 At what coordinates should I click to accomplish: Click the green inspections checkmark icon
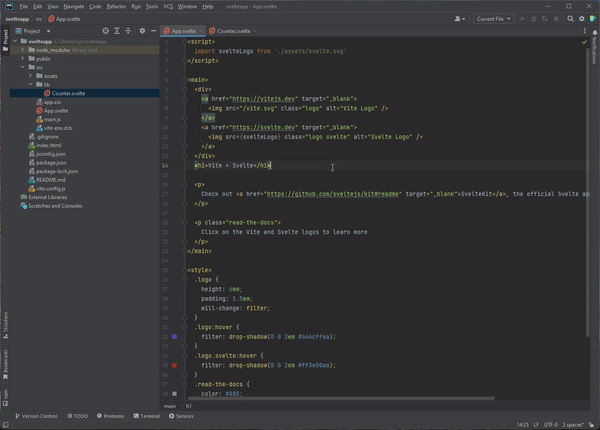pyautogui.click(x=584, y=42)
